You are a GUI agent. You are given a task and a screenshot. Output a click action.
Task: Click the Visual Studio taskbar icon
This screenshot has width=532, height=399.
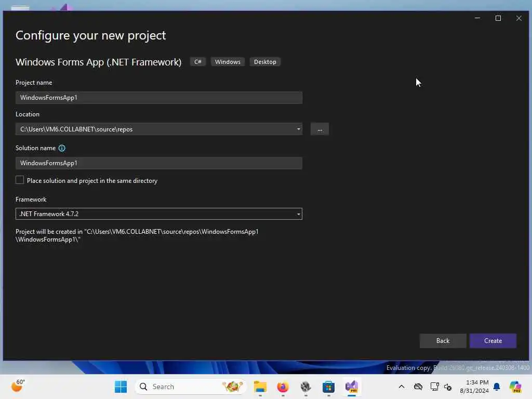[x=352, y=387]
